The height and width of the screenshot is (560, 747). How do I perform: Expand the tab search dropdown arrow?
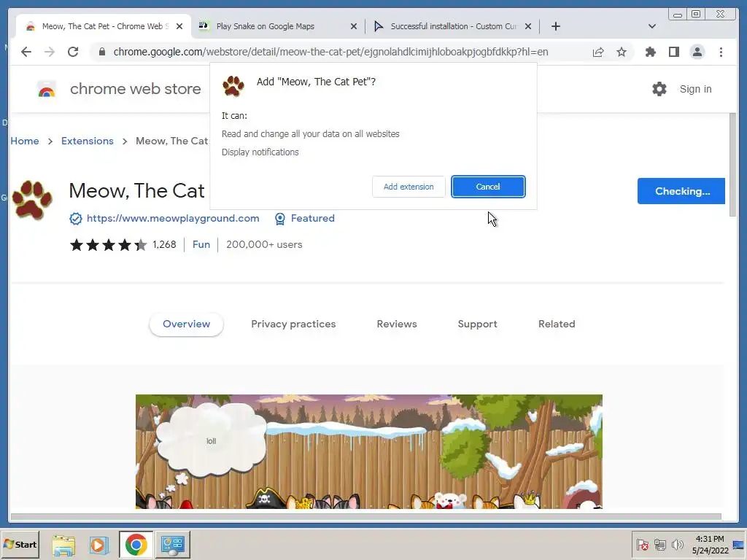pyautogui.click(x=652, y=26)
